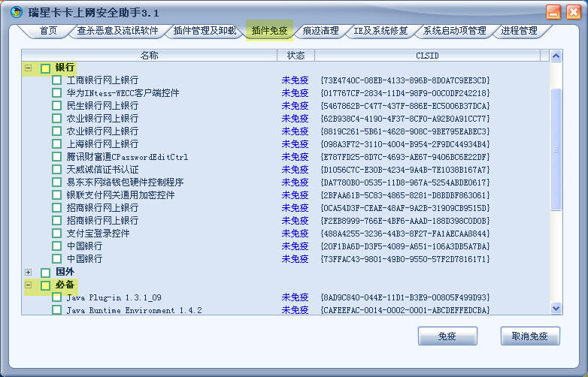Image resolution: width=588 pixels, height=377 pixels.
Task: Select the 支付宝登录控件 entry name
Action: click(x=98, y=234)
